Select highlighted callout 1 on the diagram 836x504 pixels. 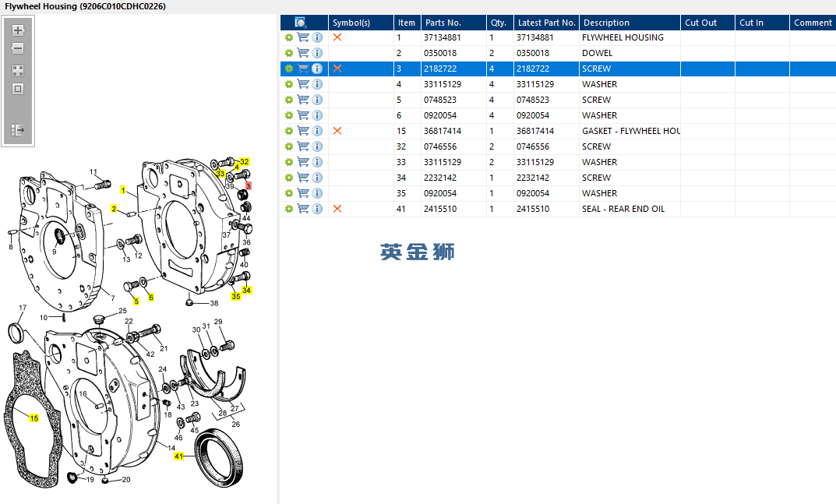123,190
